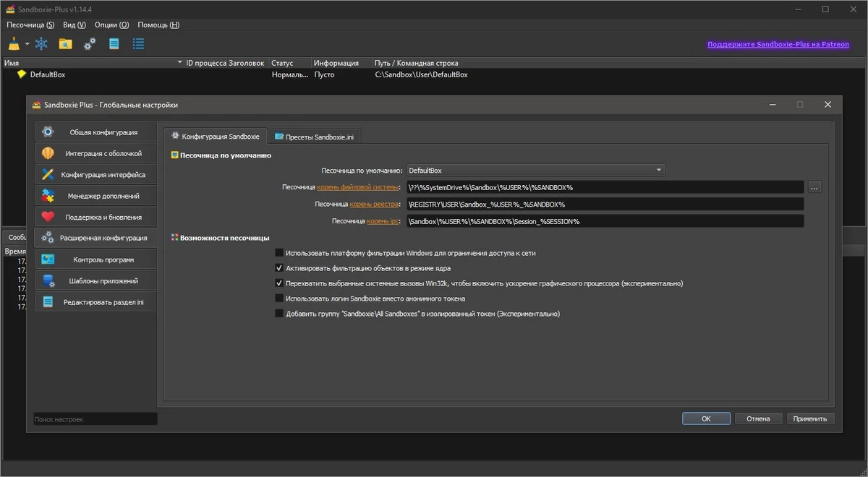The width and height of the screenshot is (868, 477).
Task: Open Контроль программ section
Action: [x=95, y=259]
